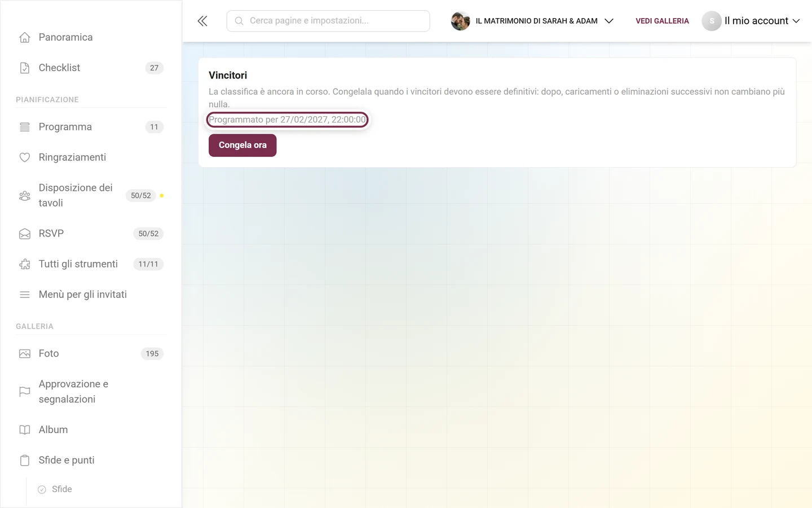Click the Album book icon
The width and height of the screenshot is (812, 508).
click(25, 430)
